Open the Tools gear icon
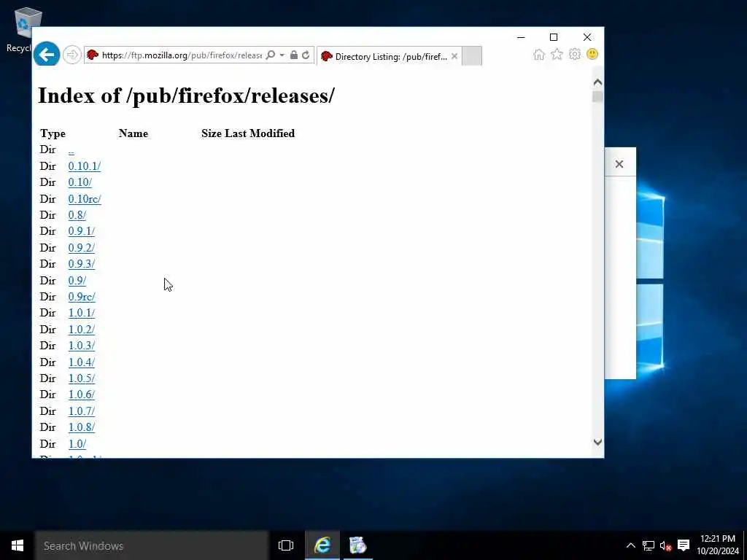Image resolution: width=747 pixels, height=560 pixels. 575,54
